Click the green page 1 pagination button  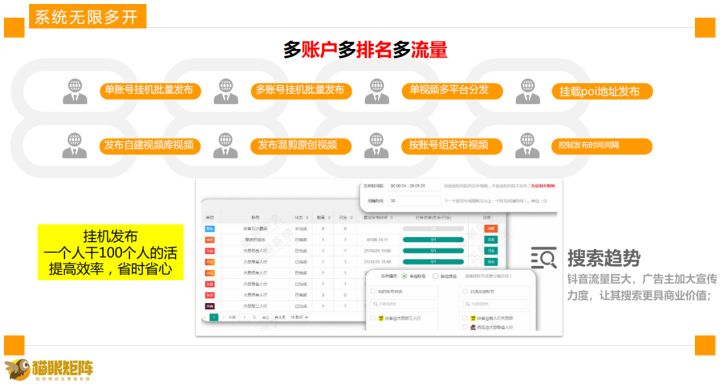(214, 317)
